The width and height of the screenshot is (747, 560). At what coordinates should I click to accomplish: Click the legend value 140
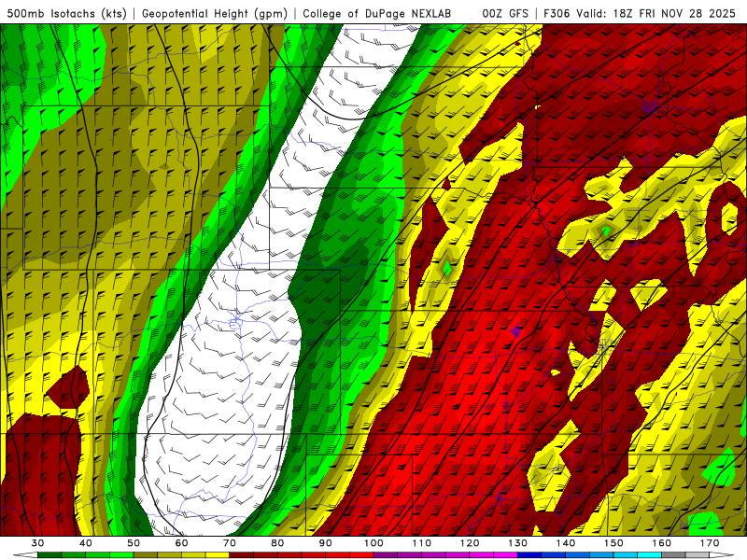(x=566, y=543)
